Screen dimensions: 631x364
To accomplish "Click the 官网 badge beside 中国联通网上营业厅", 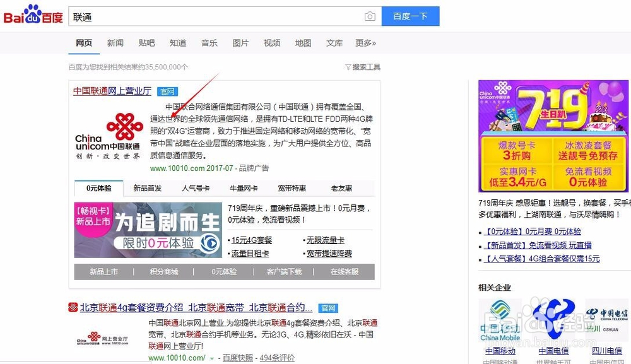I will click(x=167, y=91).
